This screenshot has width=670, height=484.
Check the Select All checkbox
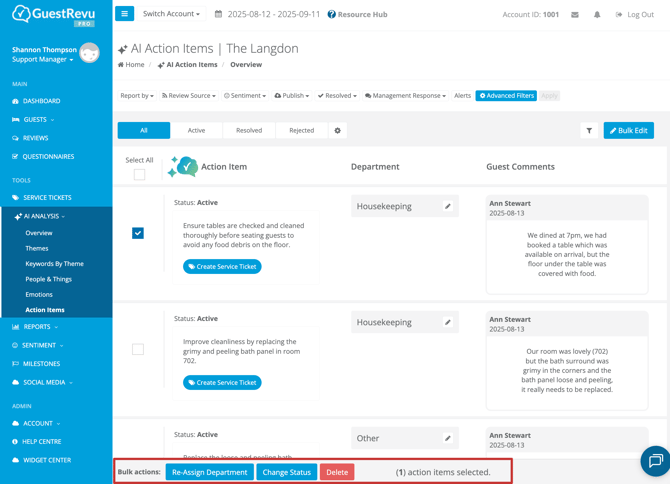139,174
